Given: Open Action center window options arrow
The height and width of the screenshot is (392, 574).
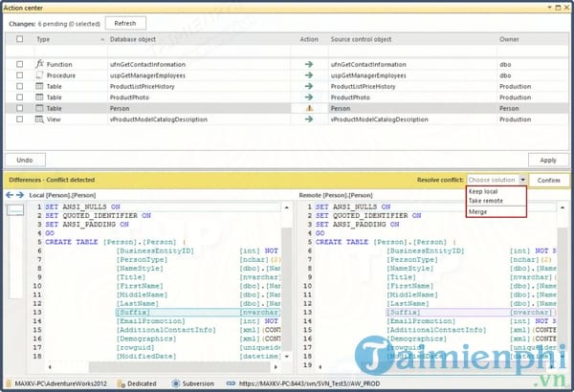Looking at the screenshot, I should (549, 8).
